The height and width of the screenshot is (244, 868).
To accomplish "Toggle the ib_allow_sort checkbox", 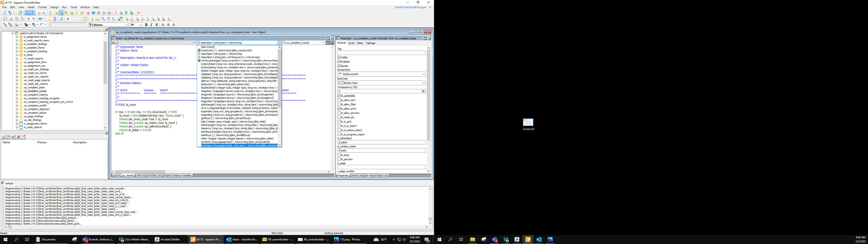I will pos(339,100).
